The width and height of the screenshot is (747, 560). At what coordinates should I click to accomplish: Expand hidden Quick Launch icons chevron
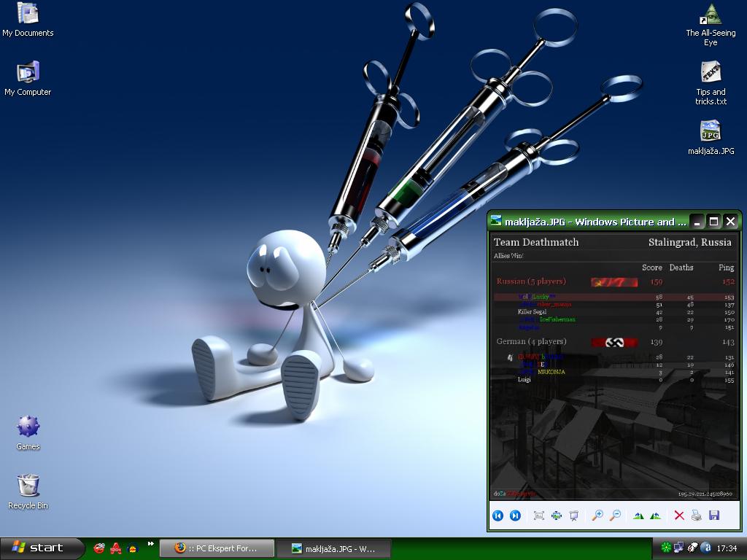(151, 543)
